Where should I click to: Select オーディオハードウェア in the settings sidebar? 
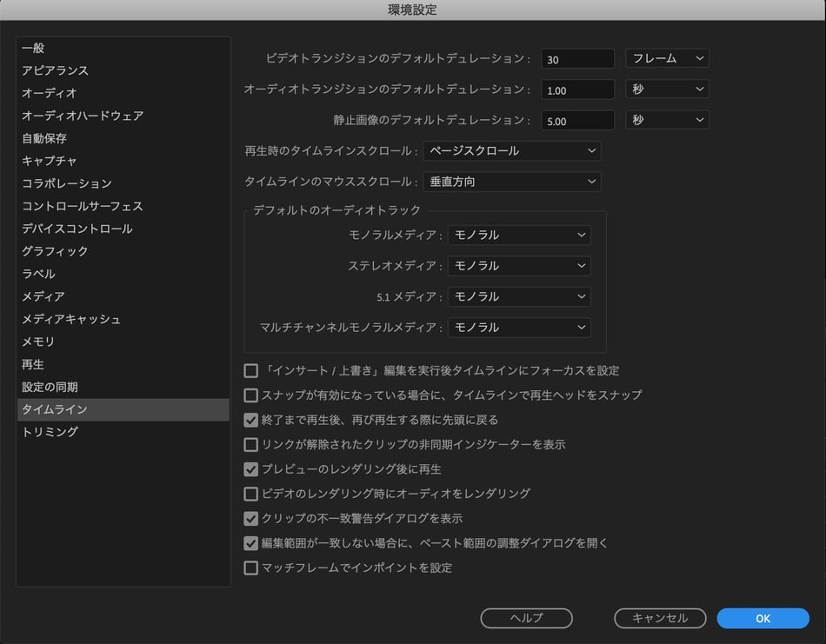[x=83, y=116]
